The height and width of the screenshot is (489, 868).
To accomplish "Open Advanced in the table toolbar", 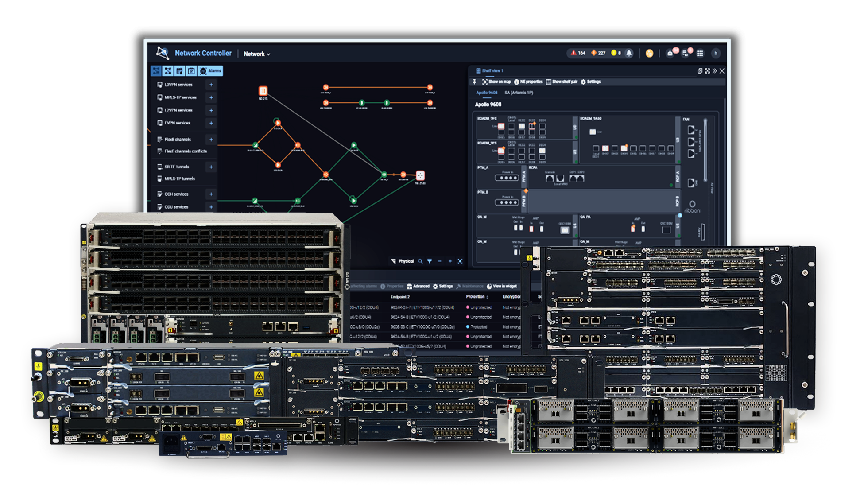I will (x=418, y=287).
